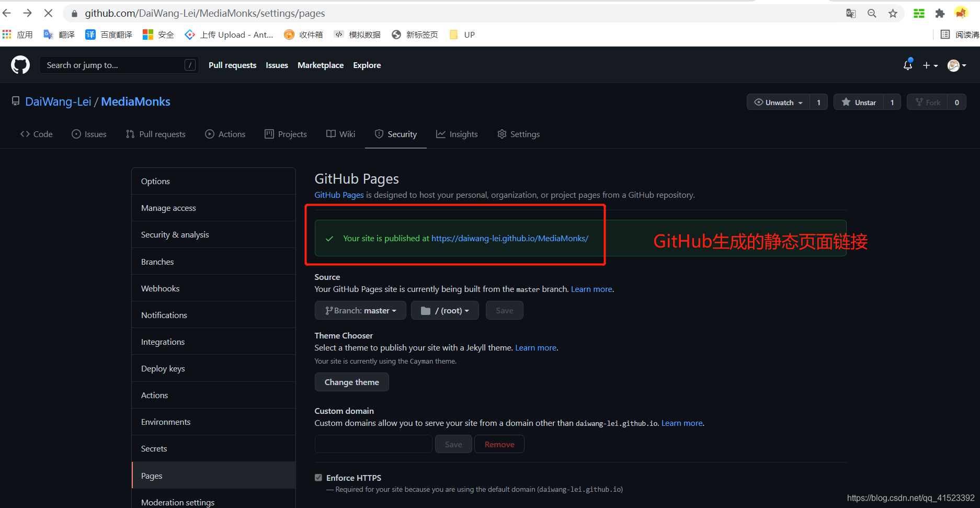Focus the Search or jump to field
Screen dimensions: 980x508
click(x=119, y=65)
